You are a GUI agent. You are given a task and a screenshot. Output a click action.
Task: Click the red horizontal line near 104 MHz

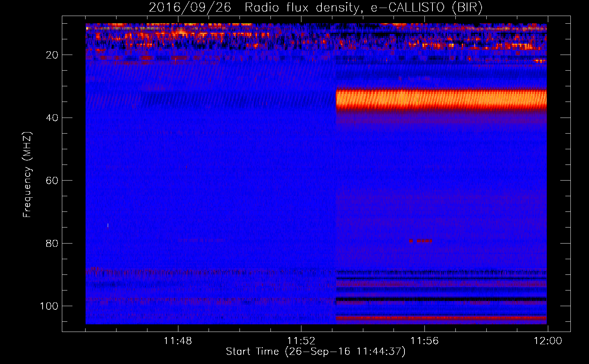441,318
